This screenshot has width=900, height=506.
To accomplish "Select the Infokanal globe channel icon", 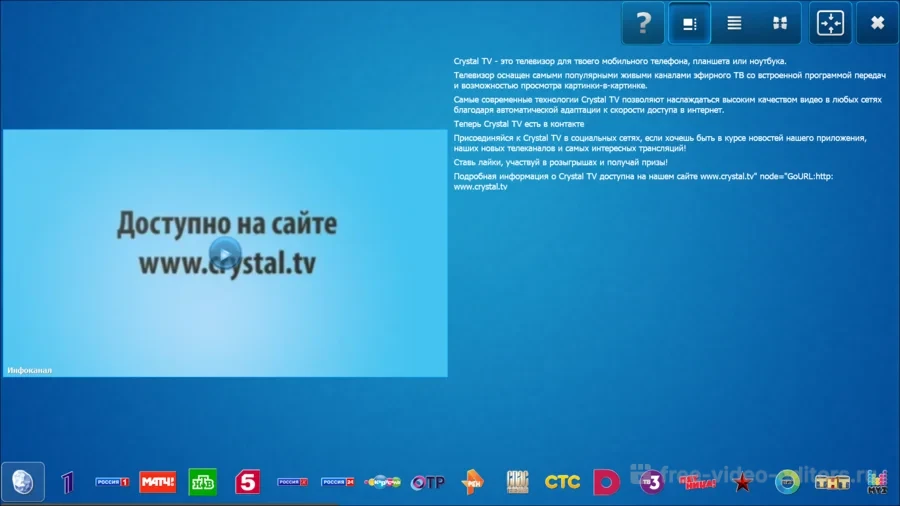I will click(x=23, y=482).
